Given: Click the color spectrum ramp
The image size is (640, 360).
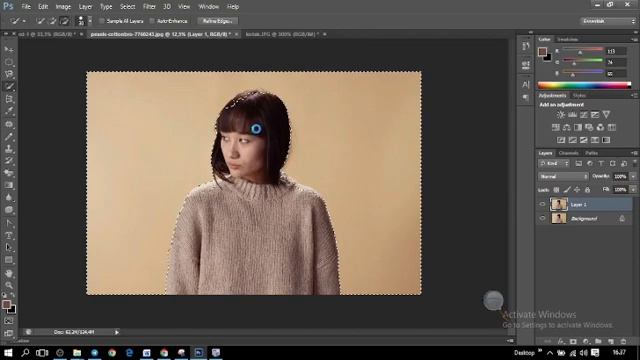Looking at the screenshot, I should [584, 85].
